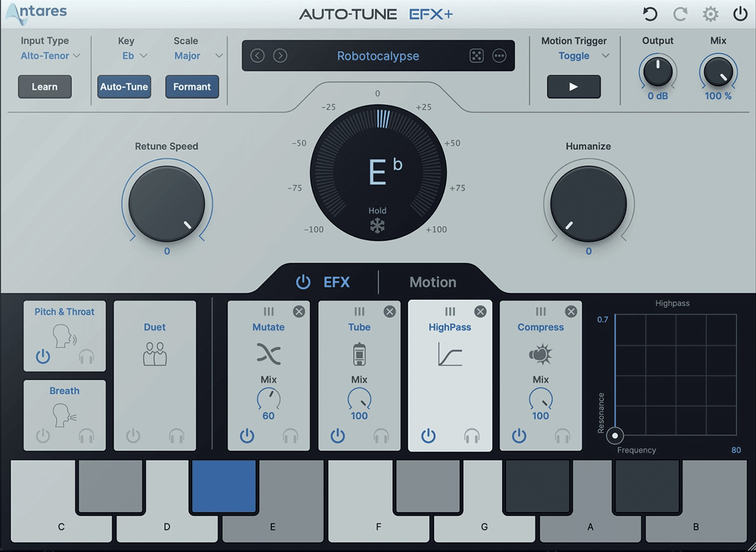Open the Robotocalypse preset name list
The height and width of the screenshot is (552, 756).
point(378,56)
